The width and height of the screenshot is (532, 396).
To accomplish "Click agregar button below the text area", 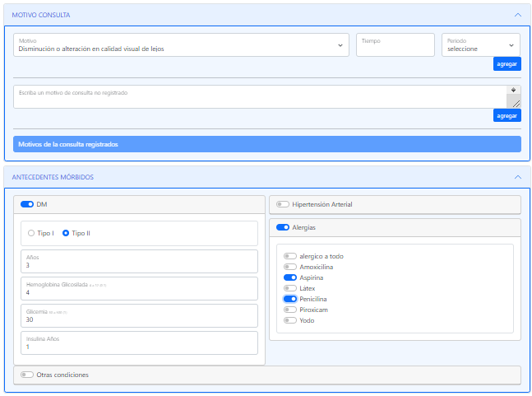I will click(x=507, y=115).
